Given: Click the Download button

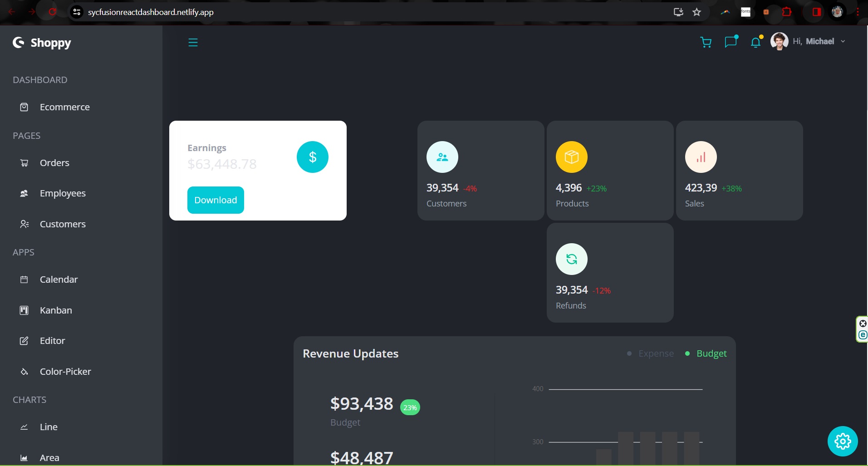Looking at the screenshot, I should pos(216,200).
